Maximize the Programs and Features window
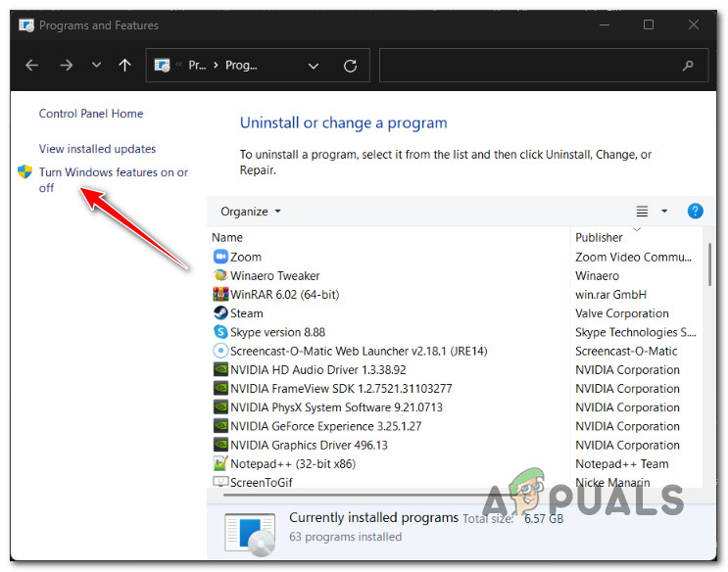 (x=649, y=24)
